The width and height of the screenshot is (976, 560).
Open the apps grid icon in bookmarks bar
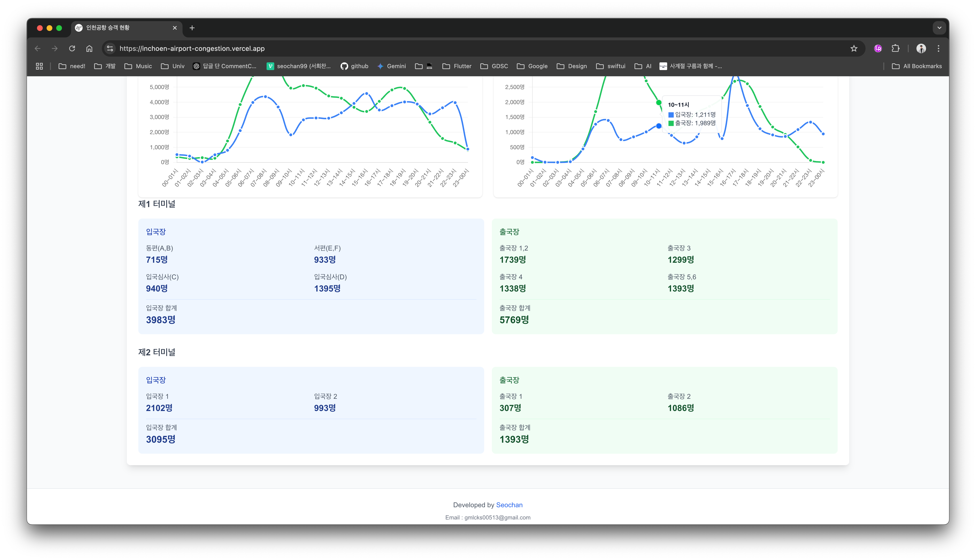(x=39, y=66)
